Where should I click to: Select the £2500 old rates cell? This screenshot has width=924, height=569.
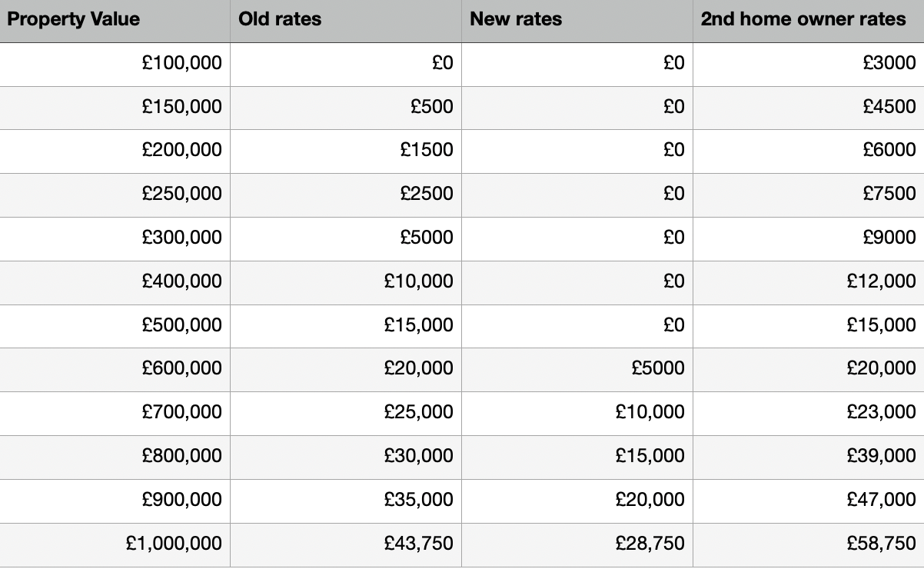pos(346,195)
